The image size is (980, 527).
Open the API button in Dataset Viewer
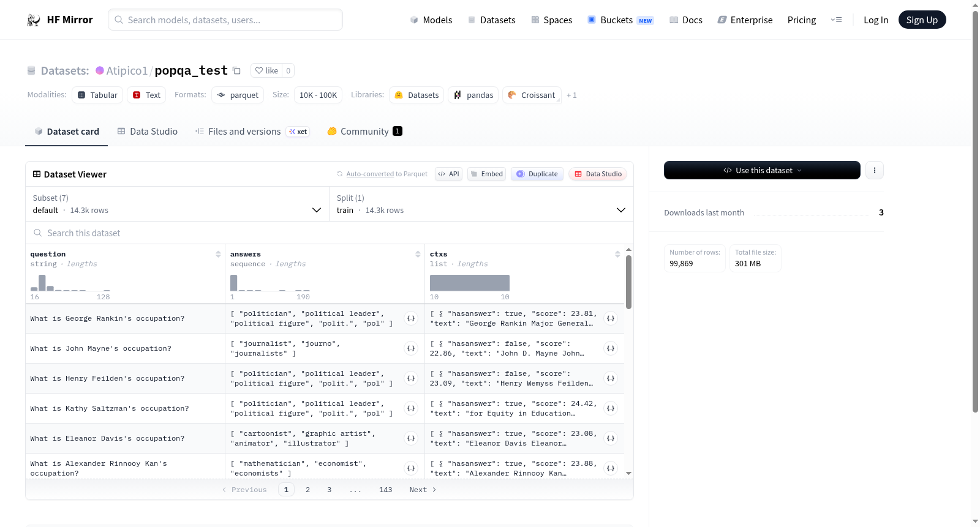click(x=448, y=174)
